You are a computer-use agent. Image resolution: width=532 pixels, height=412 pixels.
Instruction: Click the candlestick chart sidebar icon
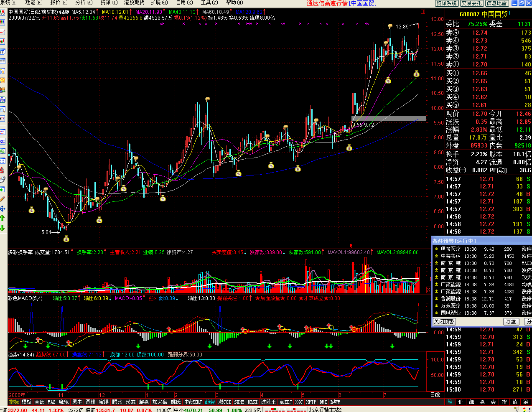point(3,41)
